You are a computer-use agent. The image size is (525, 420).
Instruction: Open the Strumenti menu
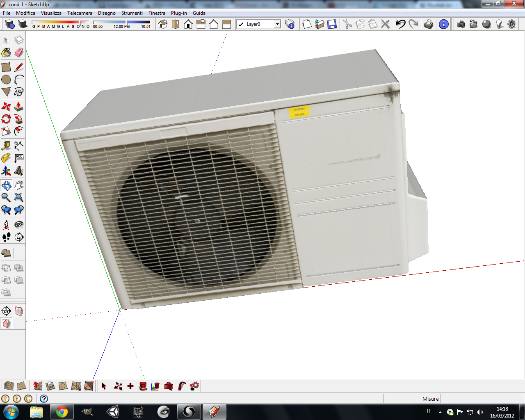[x=132, y=13]
